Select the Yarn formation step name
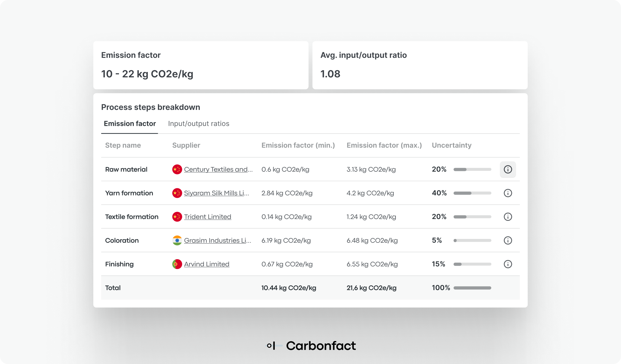This screenshot has width=621, height=364. pos(129,193)
